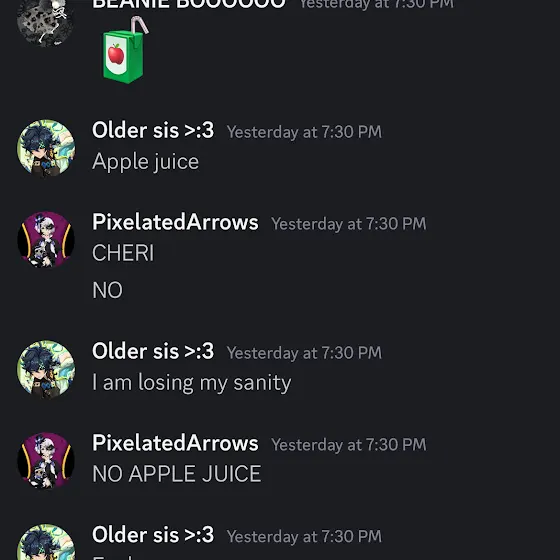The image size is (560, 560).
Task: Select the standalone 'NO' message
Action: click(x=107, y=290)
